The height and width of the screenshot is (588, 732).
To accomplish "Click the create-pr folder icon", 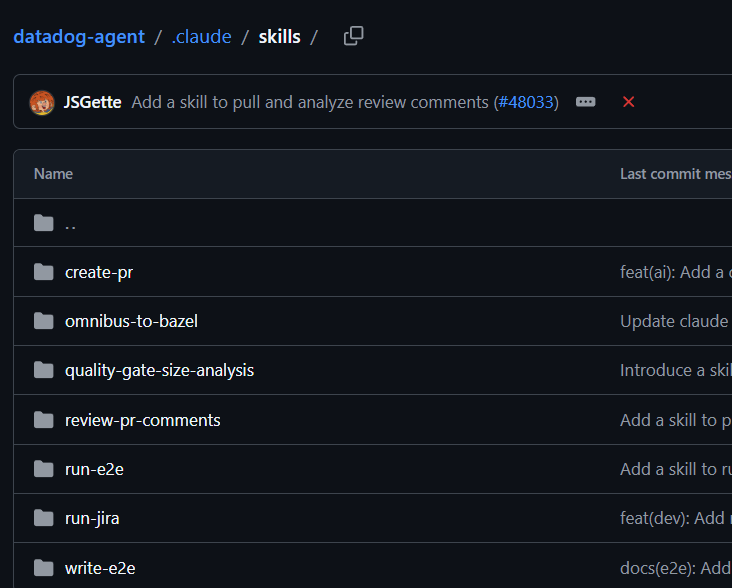I will tap(43, 272).
